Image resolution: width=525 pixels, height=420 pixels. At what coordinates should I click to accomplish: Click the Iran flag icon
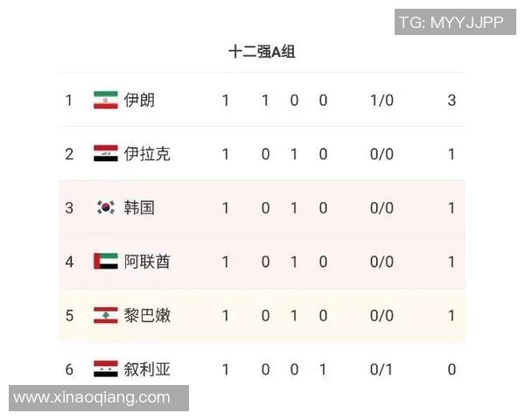click(x=105, y=100)
